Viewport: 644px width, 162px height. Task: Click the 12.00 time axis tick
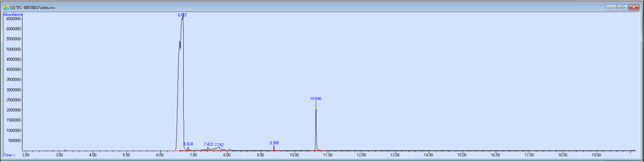pos(361,155)
